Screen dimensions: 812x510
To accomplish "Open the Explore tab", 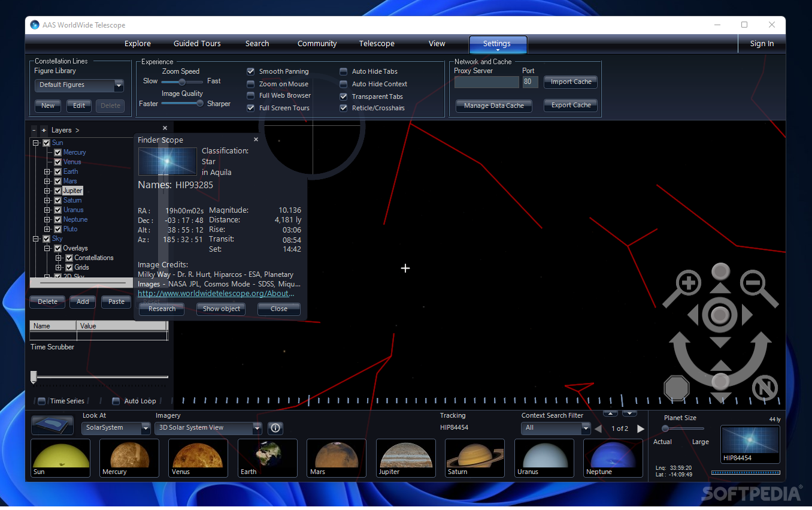I will click(x=138, y=44).
